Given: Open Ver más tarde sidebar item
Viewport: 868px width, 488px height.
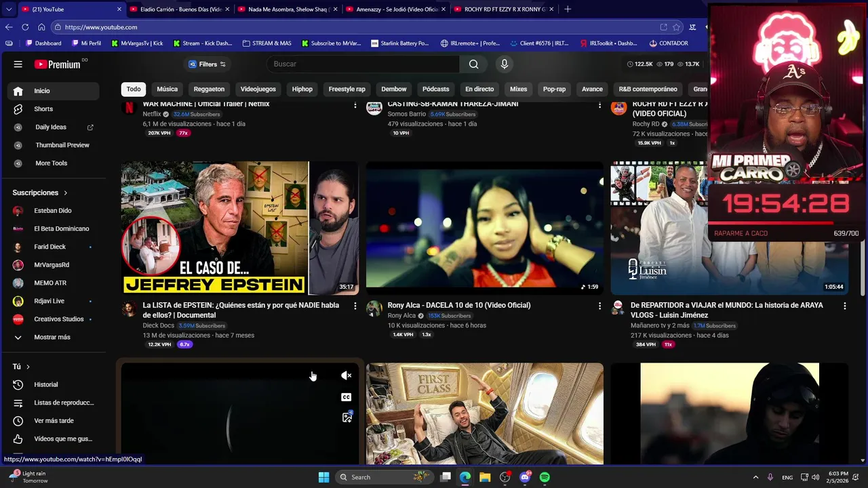Looking at the screenshot, I should pyautogui.click(x=54, y=421).
